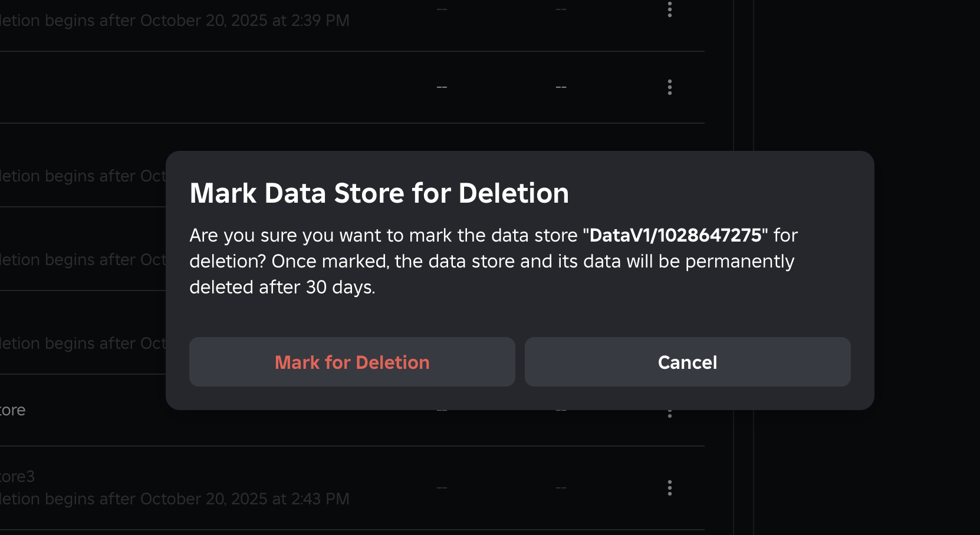
Task: Open three-dot menu for the 2:39 PM deletion row
Action: coord(669,9)
